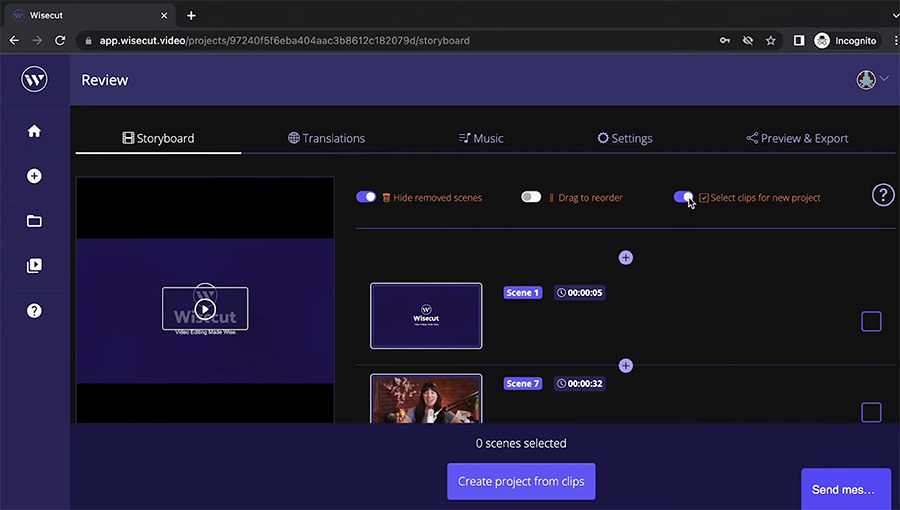Click the tracking blocked eye icon

tap(747, 40)
